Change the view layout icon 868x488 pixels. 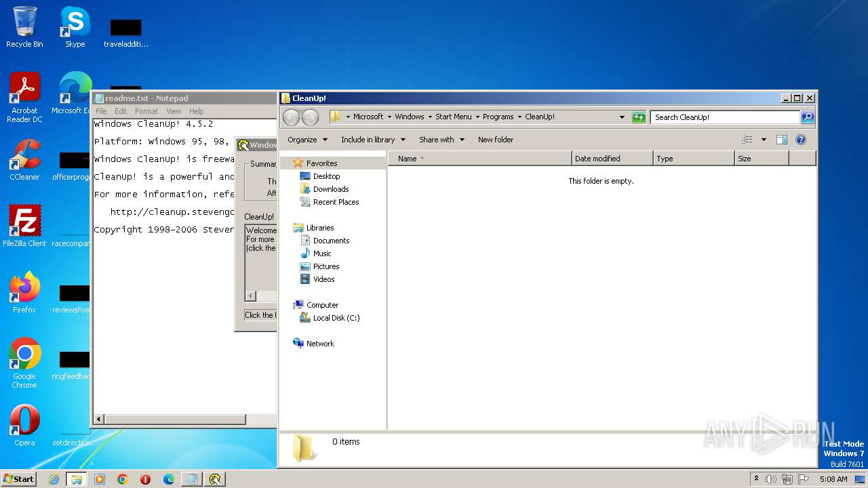click(x=747, y=140)
